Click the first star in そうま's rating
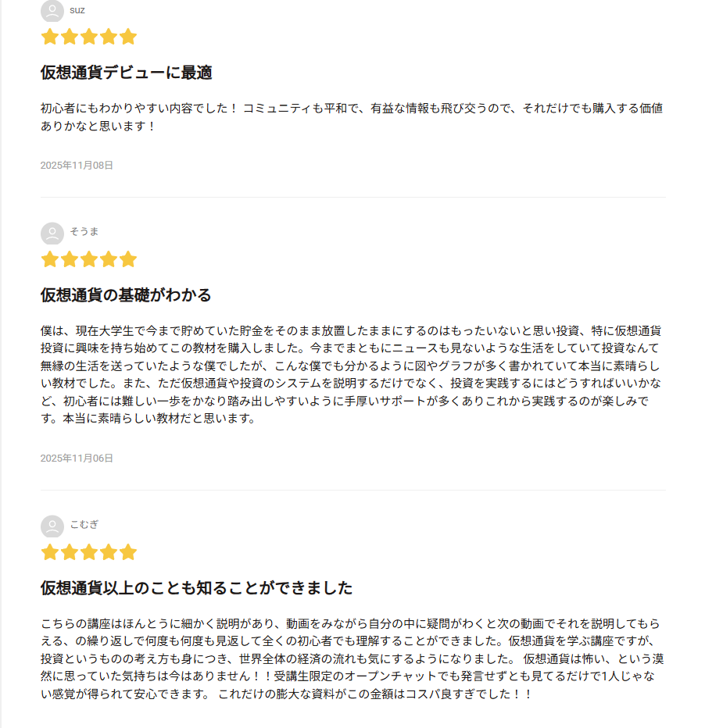This screenshot has width=705, height=728. (50, 259)
